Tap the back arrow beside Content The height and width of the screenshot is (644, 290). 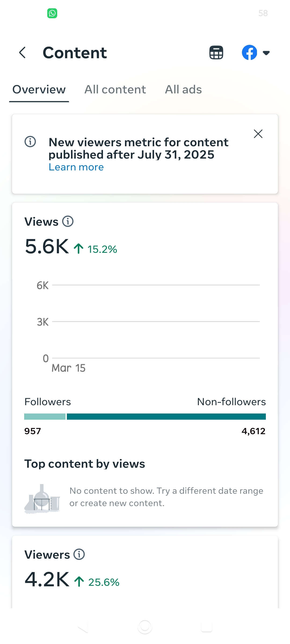point(23,52)
